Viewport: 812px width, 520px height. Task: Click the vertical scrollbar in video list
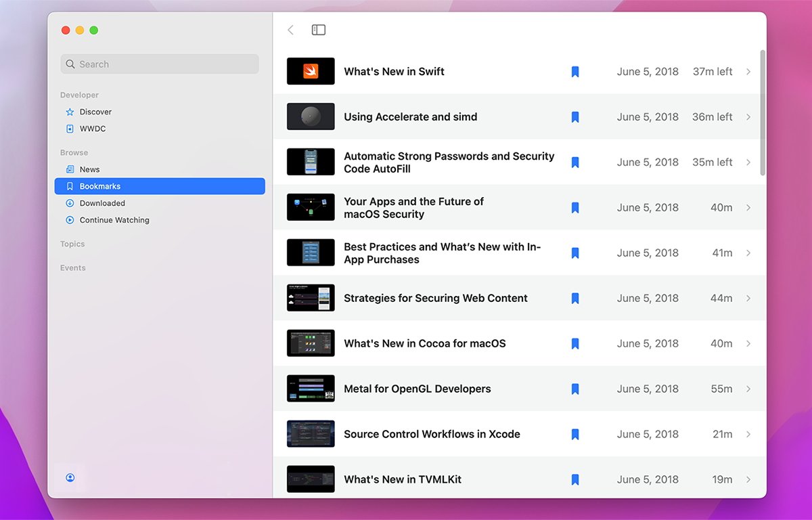[763, 112]
